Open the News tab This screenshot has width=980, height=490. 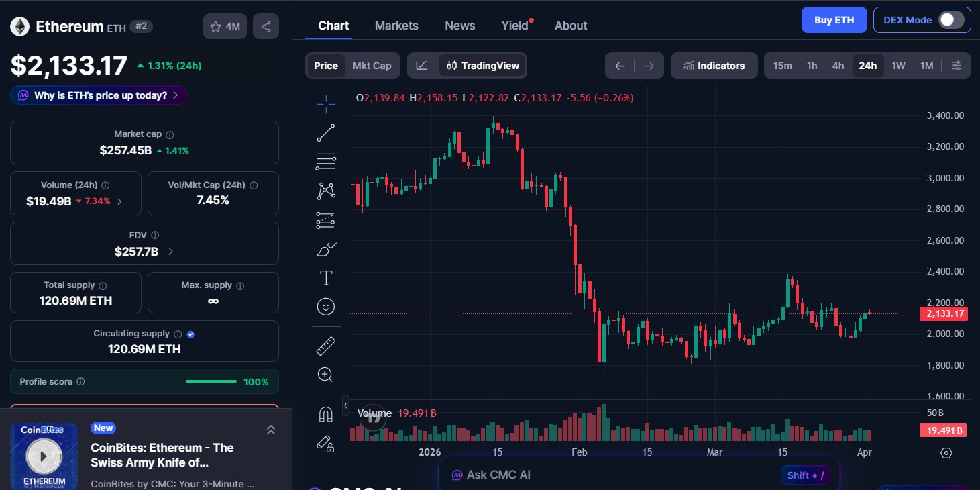click(x=459, y=25)
